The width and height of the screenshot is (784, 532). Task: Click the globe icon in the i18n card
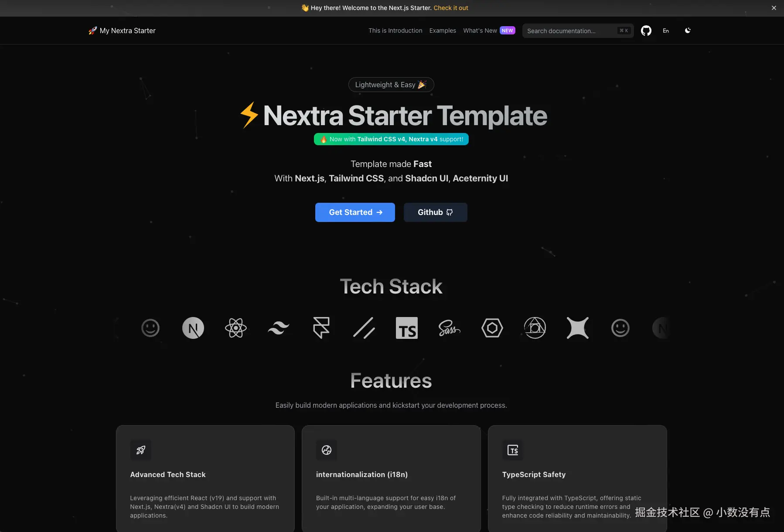[x=327, y=450]
